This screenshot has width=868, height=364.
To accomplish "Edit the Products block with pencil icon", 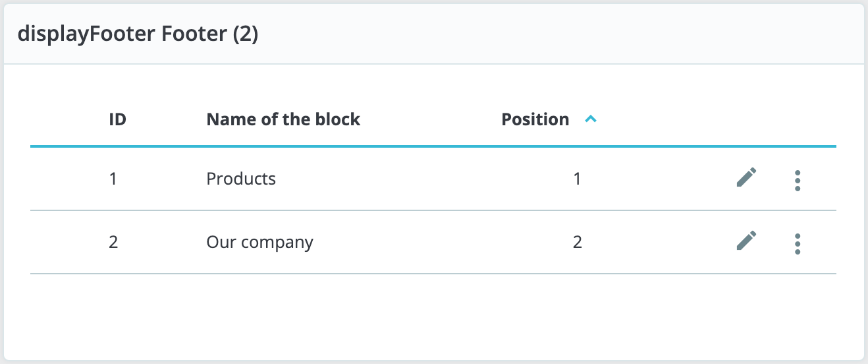I will (746, 178).
